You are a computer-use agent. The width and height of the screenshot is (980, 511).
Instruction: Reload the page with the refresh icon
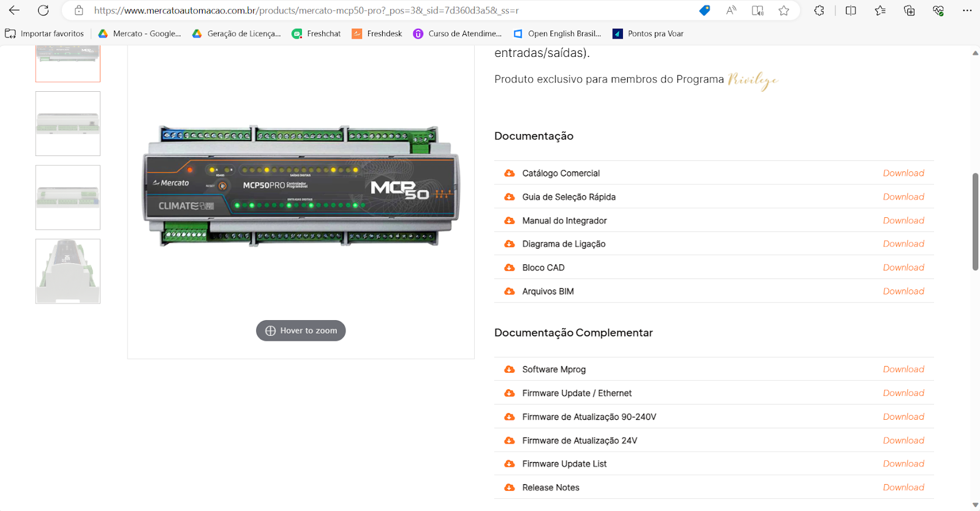43,10
